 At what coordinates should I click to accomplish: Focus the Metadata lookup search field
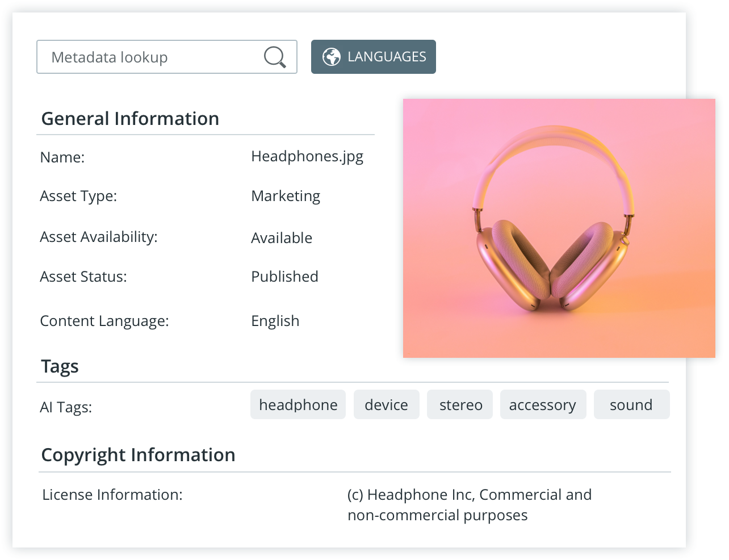coord(148,57)
